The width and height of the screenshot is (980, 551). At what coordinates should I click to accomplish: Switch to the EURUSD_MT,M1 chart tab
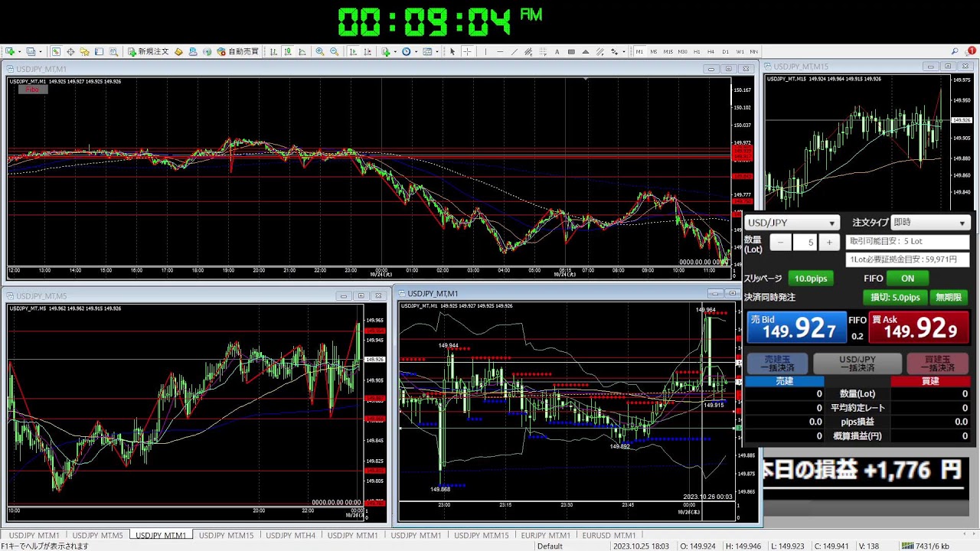coord(609,536)
